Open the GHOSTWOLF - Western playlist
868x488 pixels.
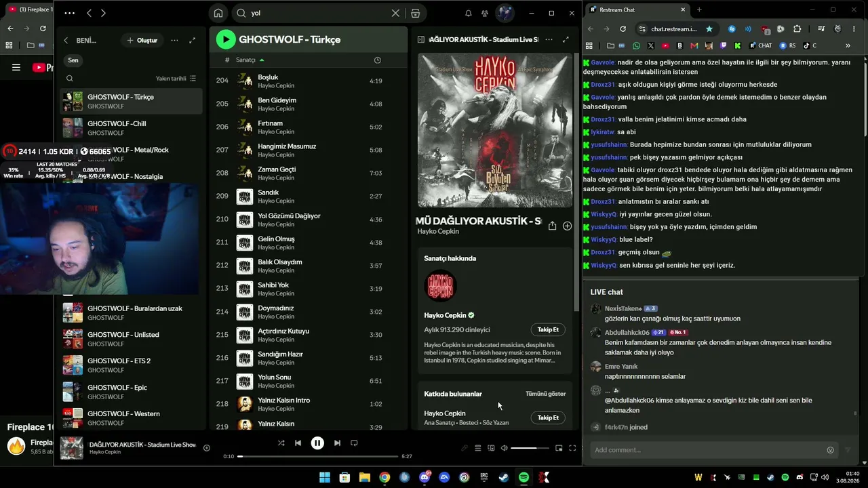[x=132, y=418]
